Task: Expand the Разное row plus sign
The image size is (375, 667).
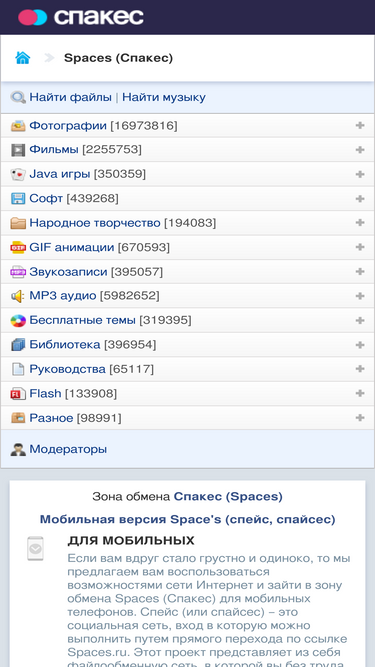Action: point(360,418)
